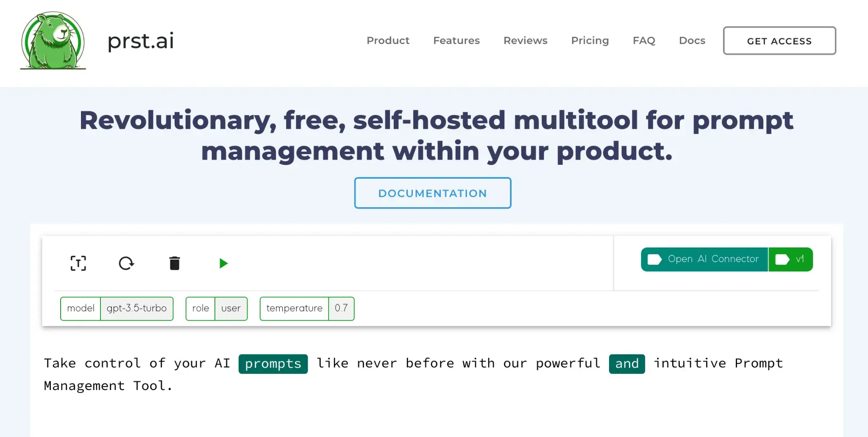Edit the temperature value 0.7

341,308
